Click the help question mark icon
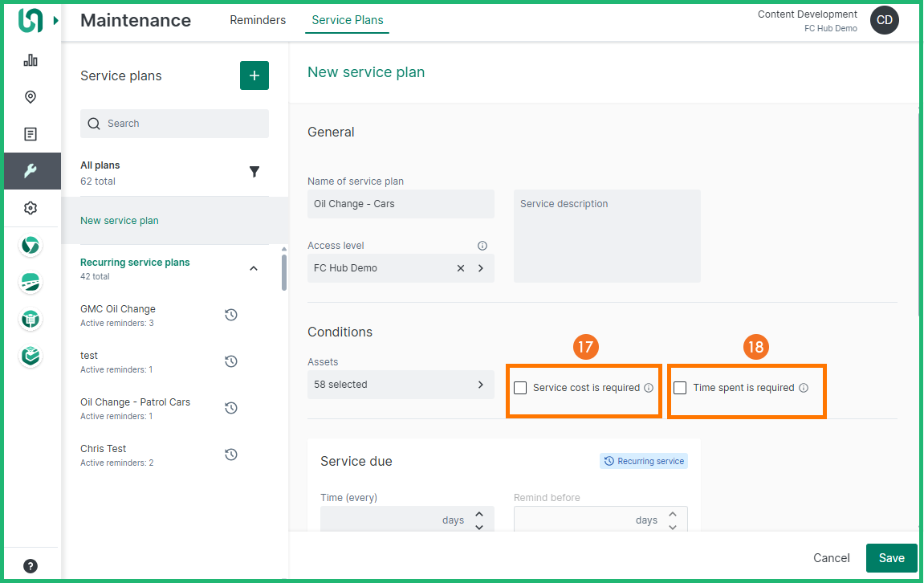This screenshot has height=583, width=924. click(x=31, y=566)
